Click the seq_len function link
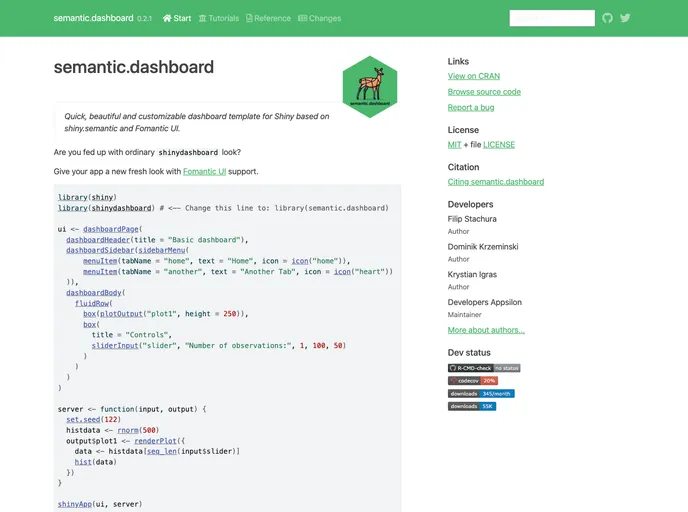This screenshot has height=512, width=688. tap(162, 451)
